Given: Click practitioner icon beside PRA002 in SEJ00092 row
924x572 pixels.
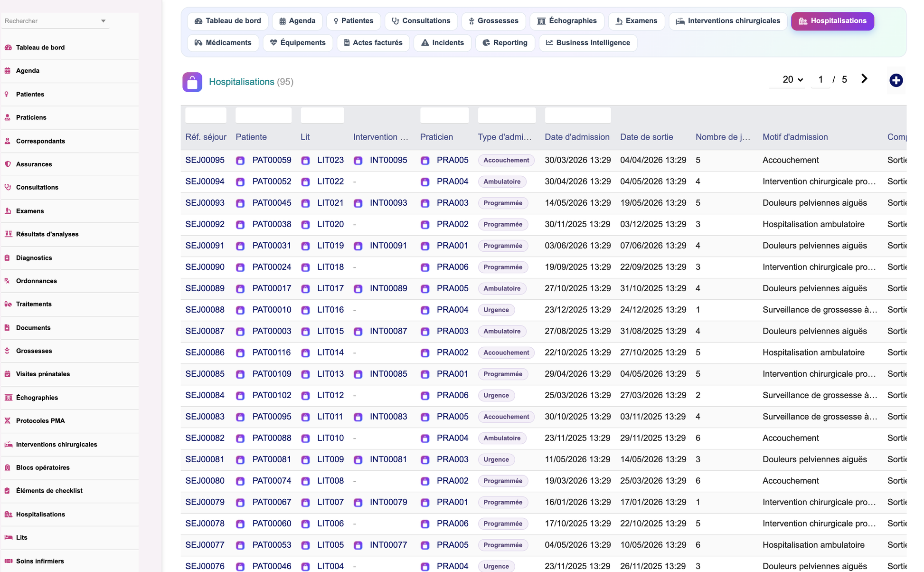Looking at the screenshot, I should point(425,225).
